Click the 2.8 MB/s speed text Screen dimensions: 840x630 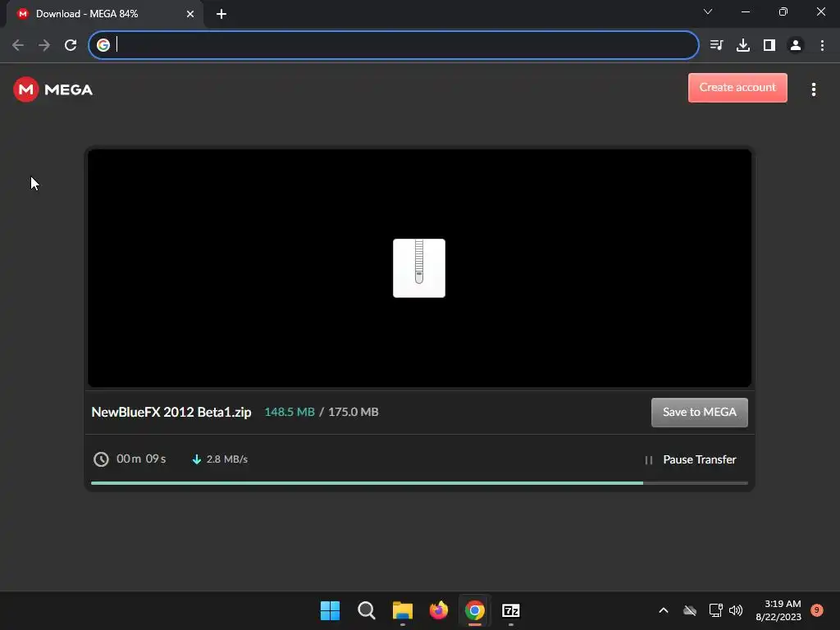(x=226, y=459)
